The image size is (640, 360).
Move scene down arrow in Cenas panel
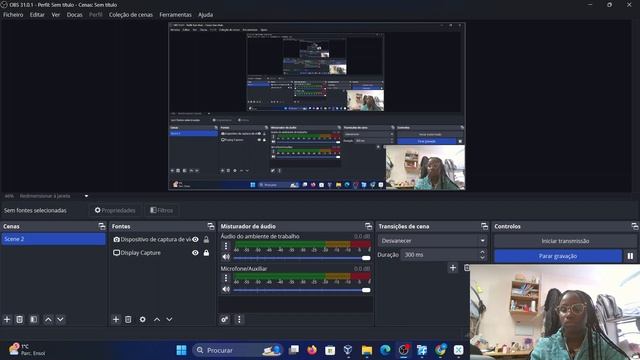click(60, 319)
